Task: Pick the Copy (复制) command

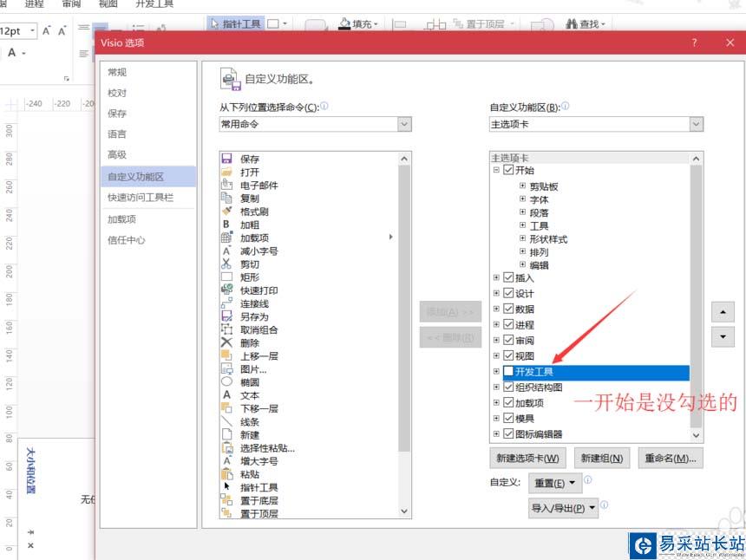Action: [x=250, y=199]
